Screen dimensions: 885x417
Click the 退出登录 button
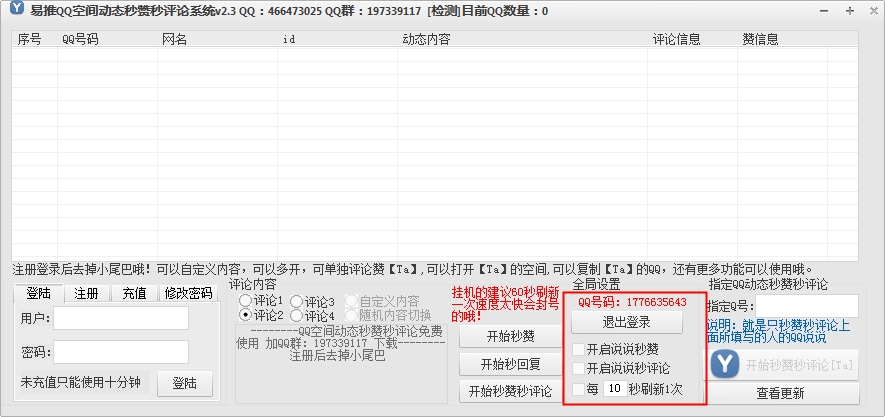click(x=626, y=323)
